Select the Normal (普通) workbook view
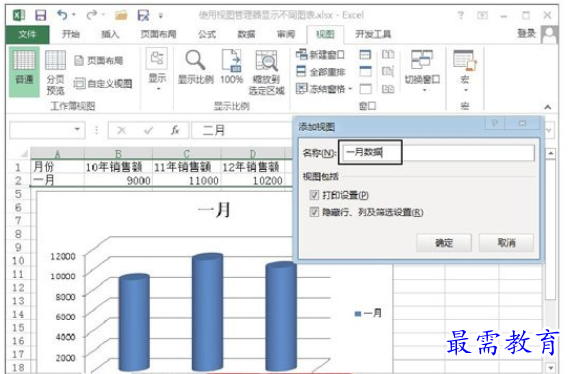The width and height of the screenshot is (568, 374). (24, 72)
